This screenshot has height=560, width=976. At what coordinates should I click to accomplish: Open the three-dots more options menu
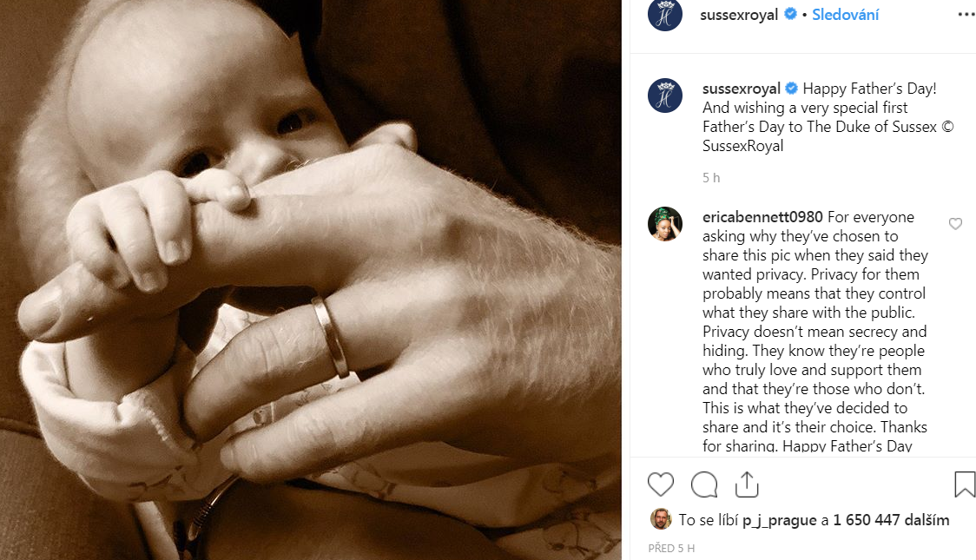966,15
